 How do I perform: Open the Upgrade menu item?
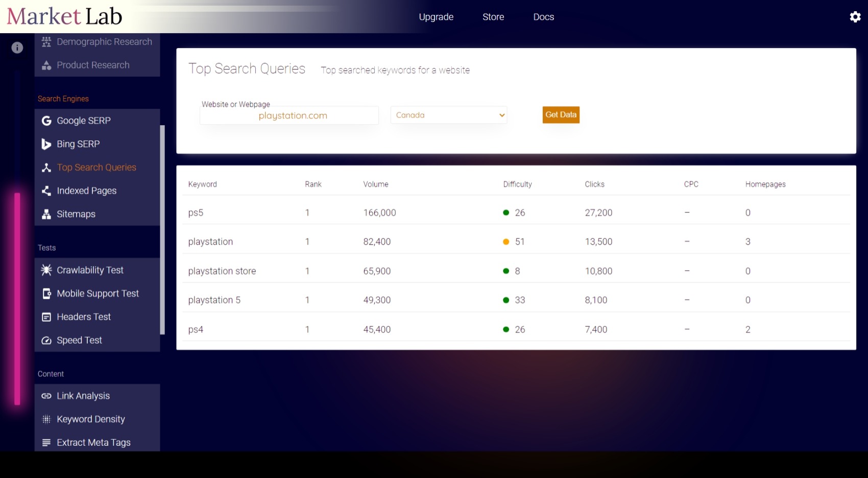click(436, 17)
